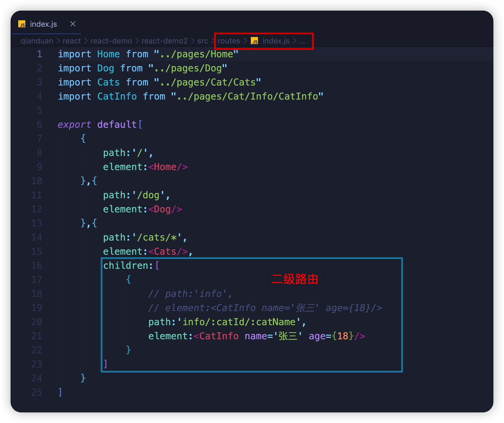Click line number 6 in gutter
The image size is (504, 423).
coord(39,125)
